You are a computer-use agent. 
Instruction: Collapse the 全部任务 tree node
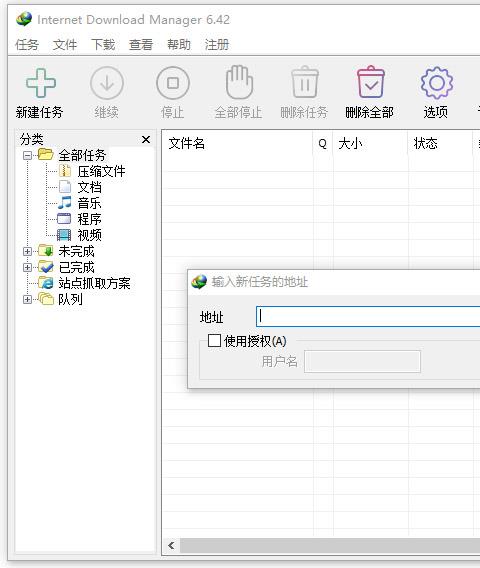27,155
